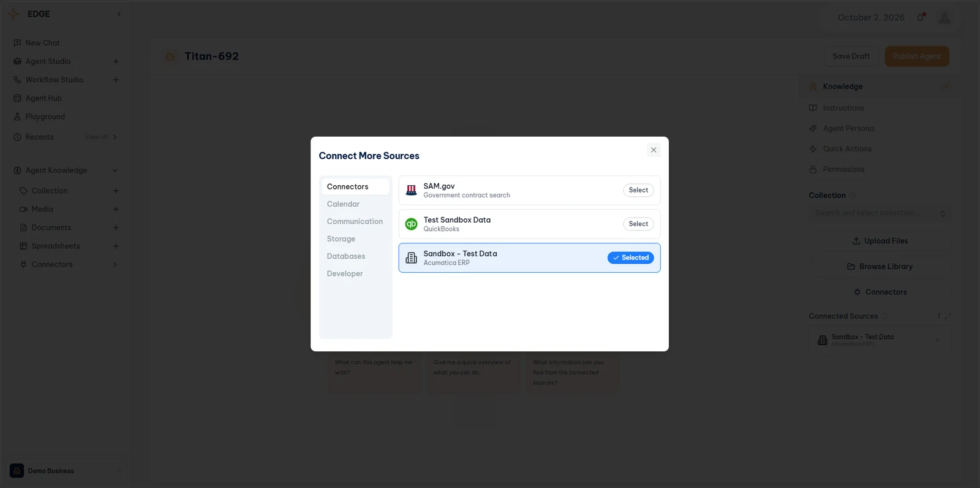Open the Permissions section
The image size is (980, 488).
click(x=880, y=169)
